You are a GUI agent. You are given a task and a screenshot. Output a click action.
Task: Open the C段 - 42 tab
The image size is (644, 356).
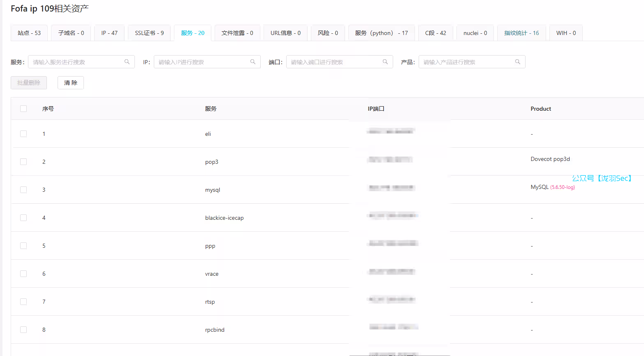pyautogui.click(x=436, y=33)
